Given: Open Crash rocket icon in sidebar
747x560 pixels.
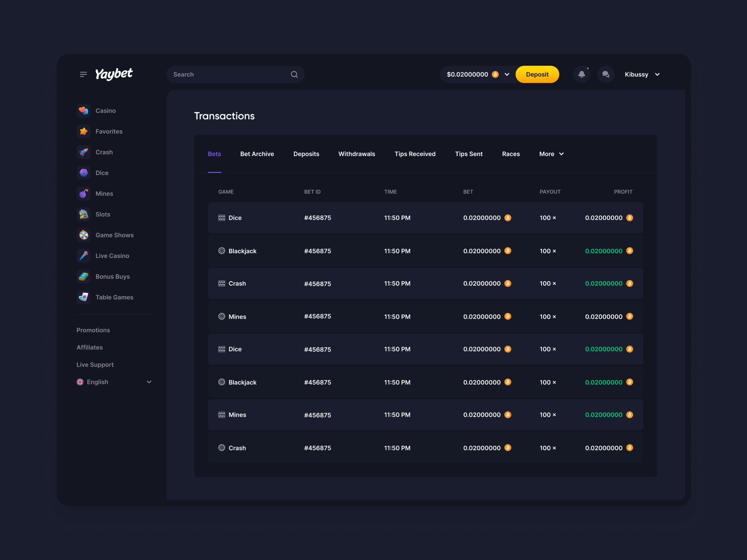Looking at the screenshot, I should pos(84,152).
